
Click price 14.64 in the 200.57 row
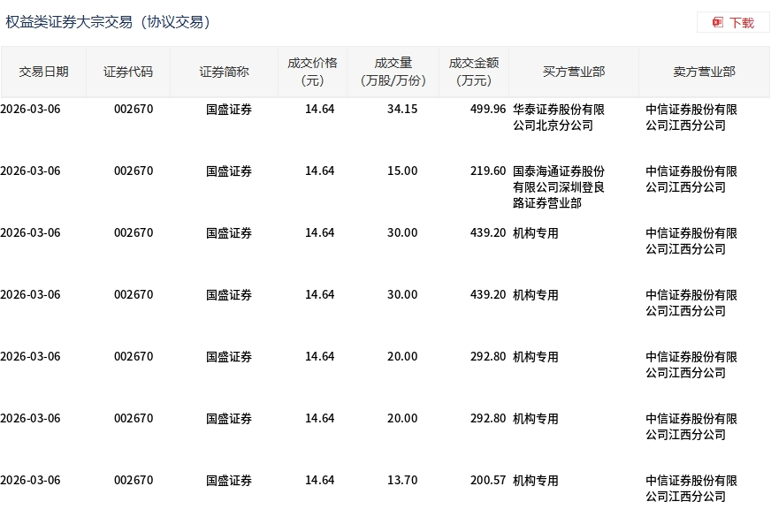[x=319, y=481]
